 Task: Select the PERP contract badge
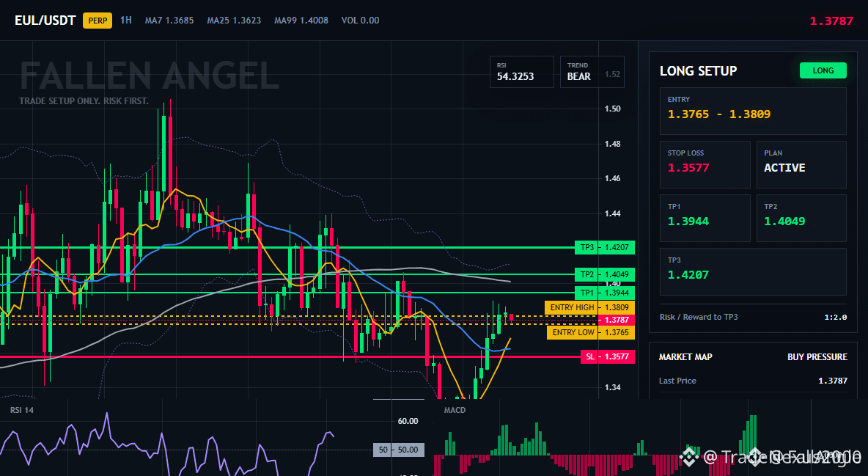click(98, 21)
